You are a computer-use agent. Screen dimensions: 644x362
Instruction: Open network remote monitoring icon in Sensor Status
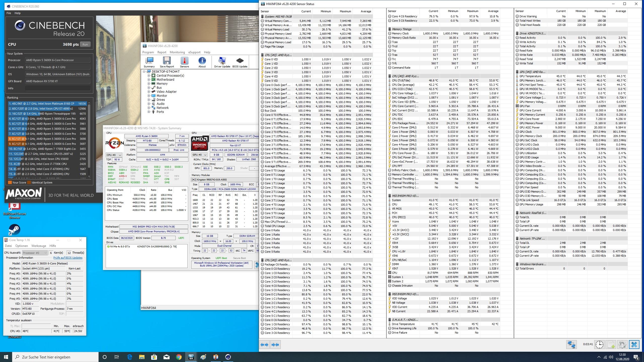pos(571,344)
